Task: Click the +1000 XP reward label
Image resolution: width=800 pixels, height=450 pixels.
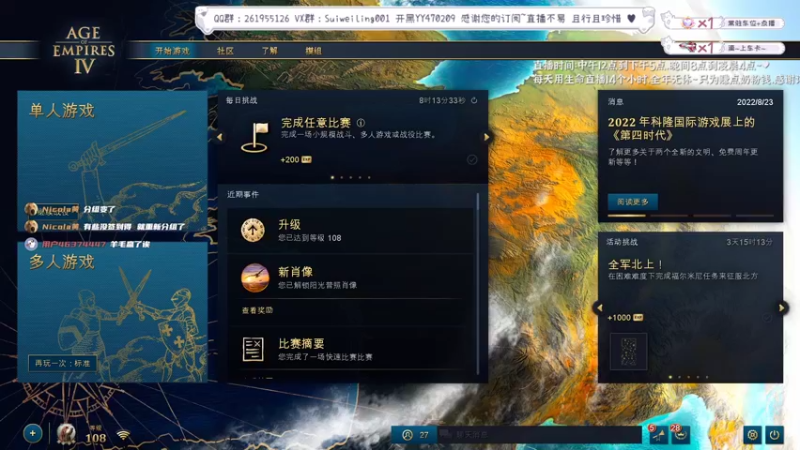Action: pyautogui.click(x=625, y=318)
